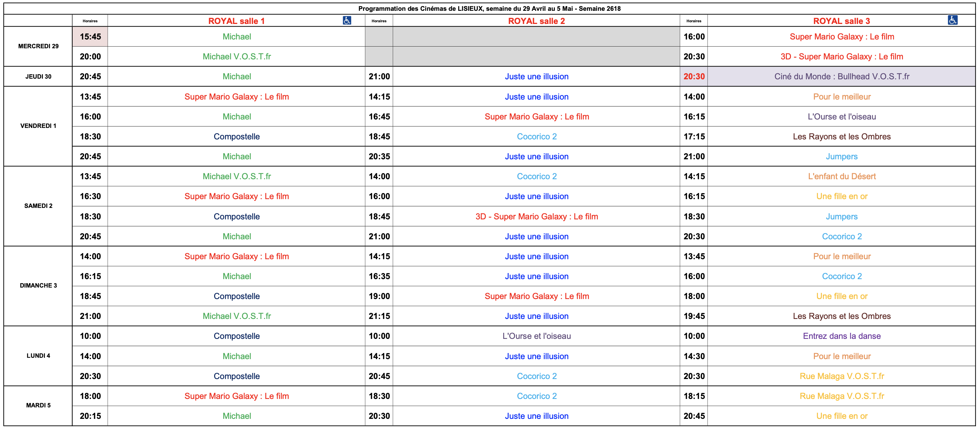The image size is (980, 430).
Task: Select L'Ourse et l'oiseau at Lundi 10:00
Action: pyautogui.click(x=536, y=337)
